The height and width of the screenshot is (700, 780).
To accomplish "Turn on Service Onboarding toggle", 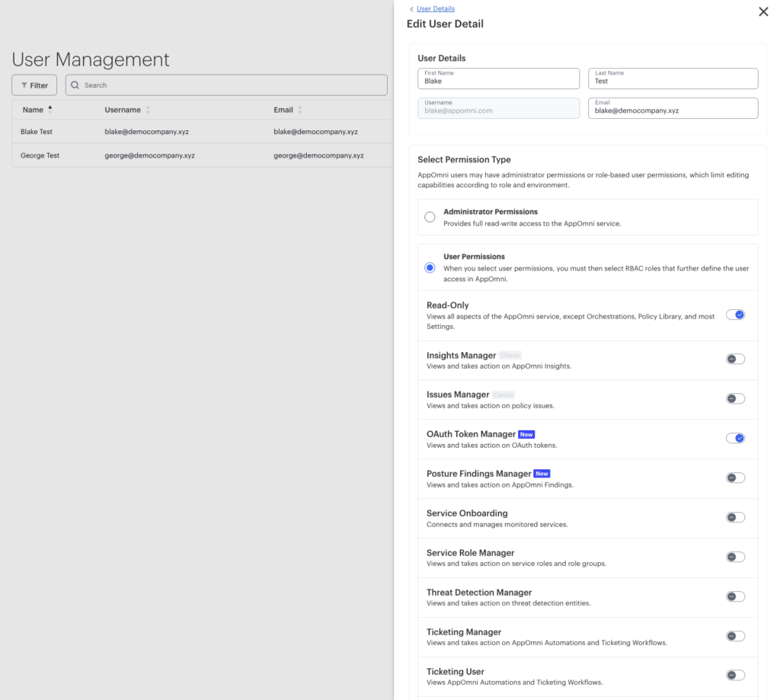I will click(x=735, y=517).
